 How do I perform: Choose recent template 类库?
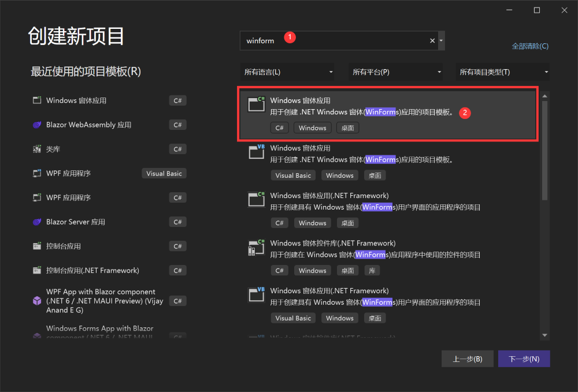(x=109, y=149)
